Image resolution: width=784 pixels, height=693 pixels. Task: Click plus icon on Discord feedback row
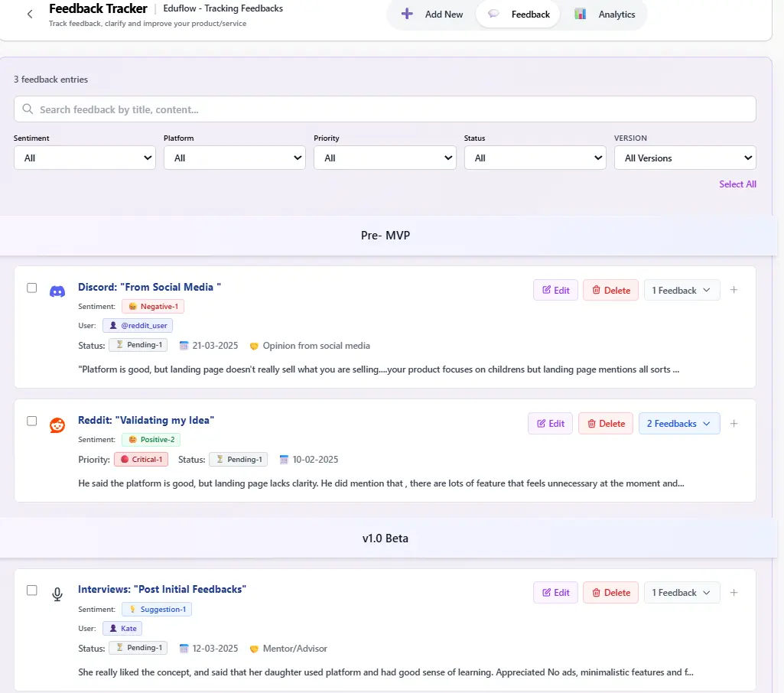coord(734,290)
